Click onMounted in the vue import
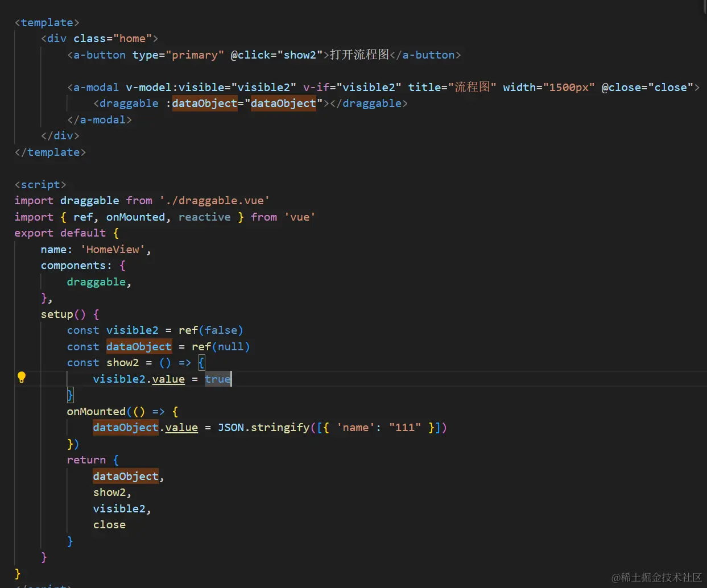 (x=135, y=217)
